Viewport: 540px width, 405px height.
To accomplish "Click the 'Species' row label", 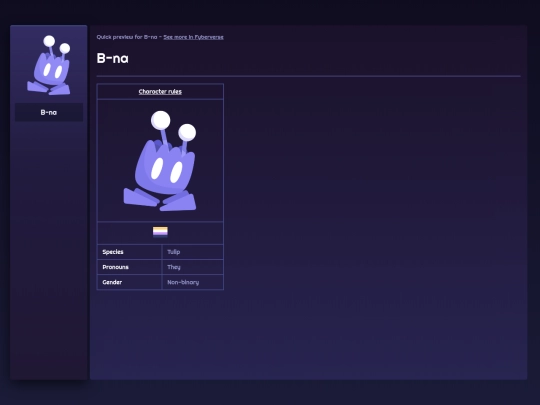I will 113,252.
